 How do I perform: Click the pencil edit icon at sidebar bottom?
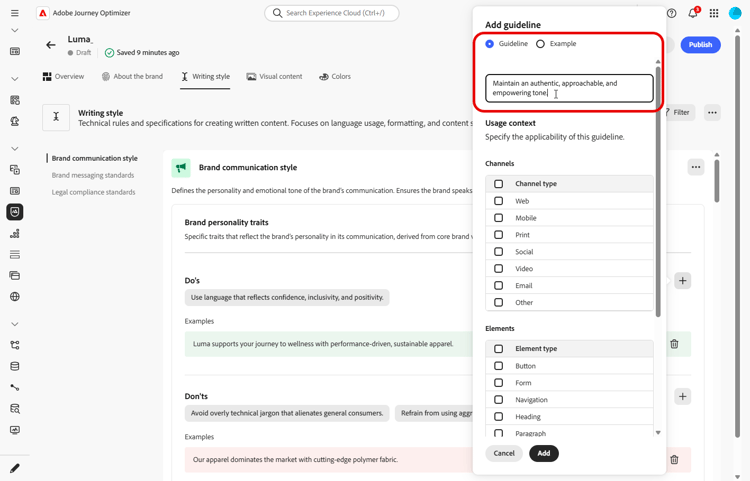point(15,468)
